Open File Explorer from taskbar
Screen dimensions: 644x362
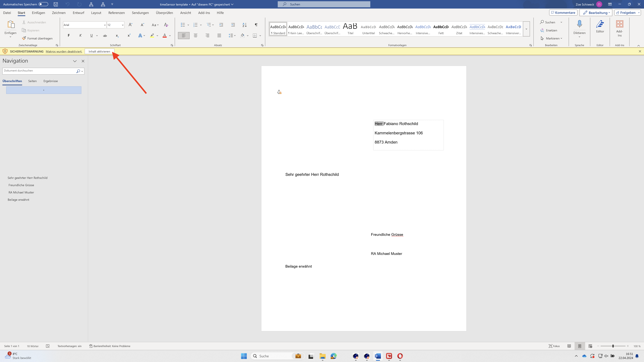[323, 356]
